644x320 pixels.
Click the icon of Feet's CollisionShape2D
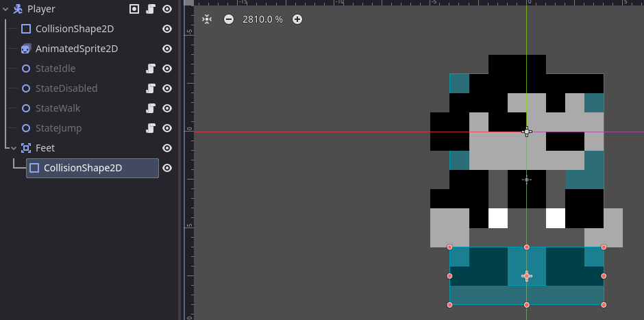[34, 168]
